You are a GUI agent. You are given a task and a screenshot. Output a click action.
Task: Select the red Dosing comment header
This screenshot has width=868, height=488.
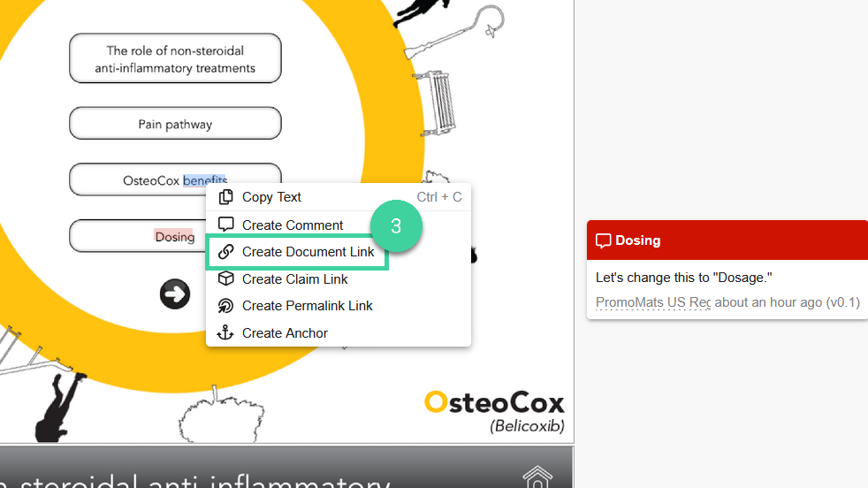point(727,240)
